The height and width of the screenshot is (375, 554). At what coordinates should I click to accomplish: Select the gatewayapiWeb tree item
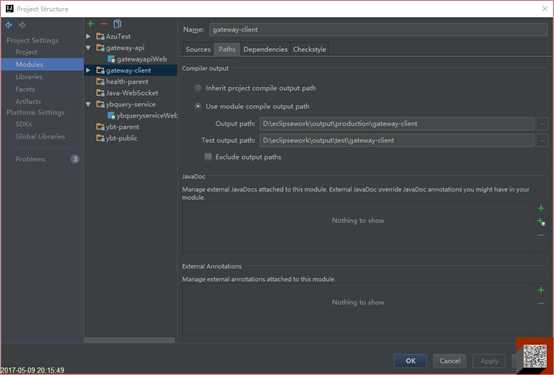(142, 59)
